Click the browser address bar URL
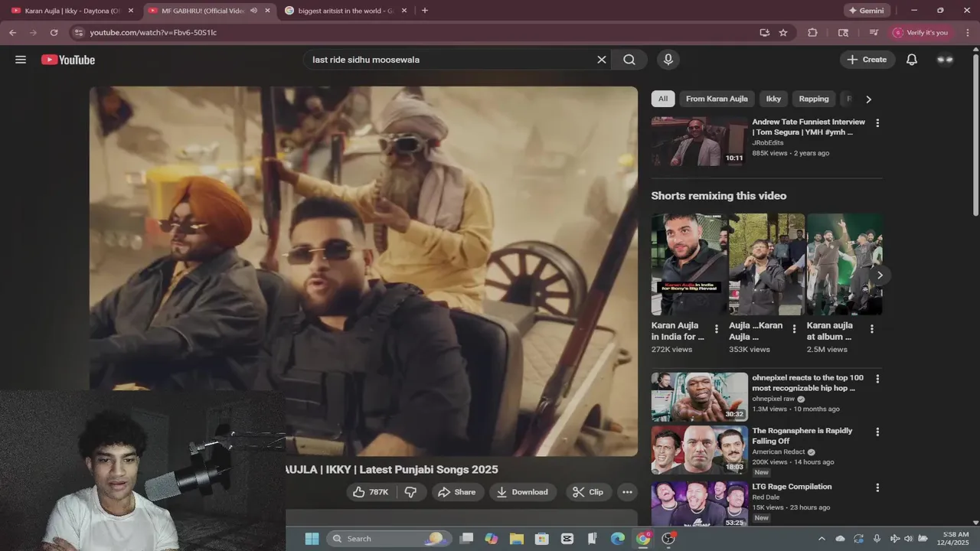This screenshot has width=980, height=551. pyautogui.click(x=153, y=32)
